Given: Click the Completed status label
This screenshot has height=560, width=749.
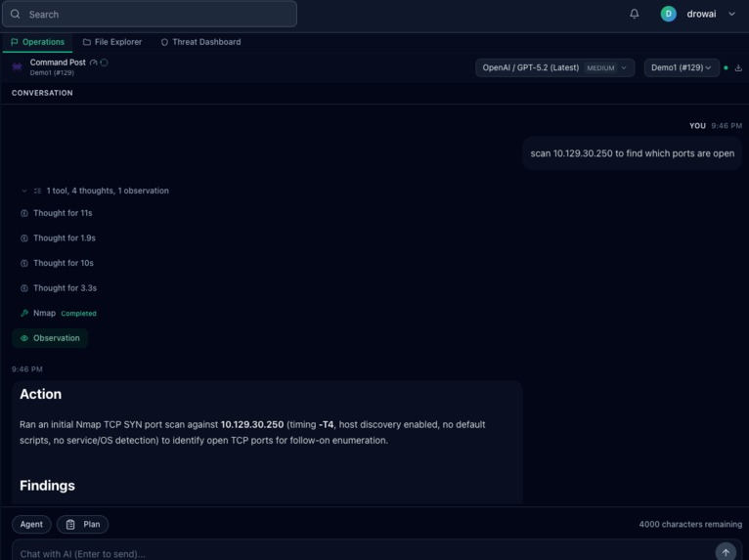Looking at the screenshot, I should point(79,314).
